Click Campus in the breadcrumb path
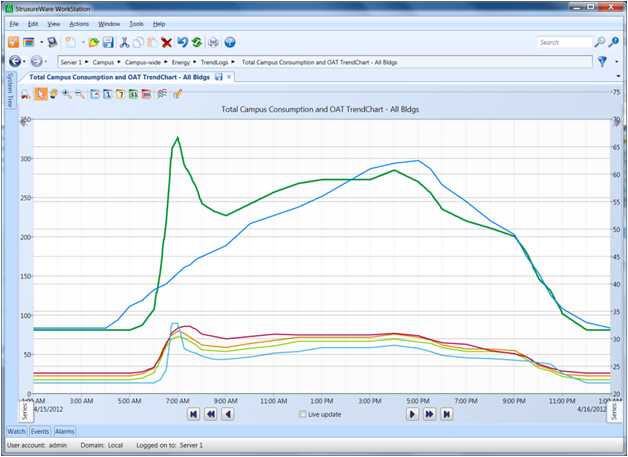Screen dimensions: 628x457 (x=103, y=62)
